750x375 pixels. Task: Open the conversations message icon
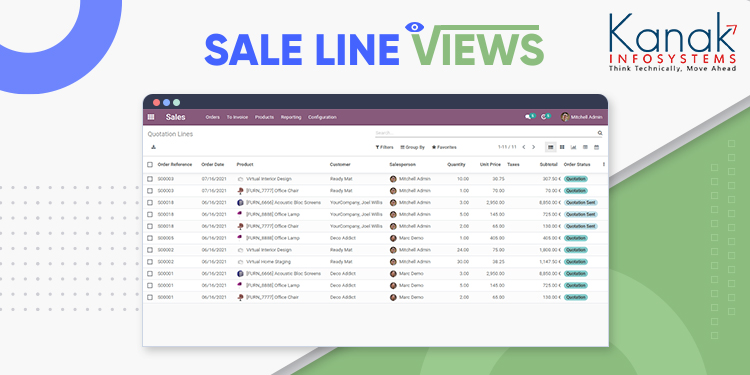[528, 117]
